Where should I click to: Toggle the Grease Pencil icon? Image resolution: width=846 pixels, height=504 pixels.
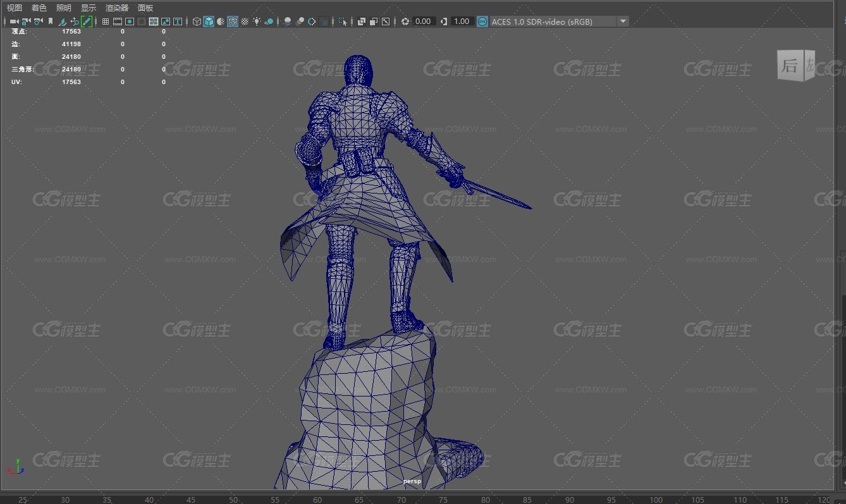tap(87, 22)
